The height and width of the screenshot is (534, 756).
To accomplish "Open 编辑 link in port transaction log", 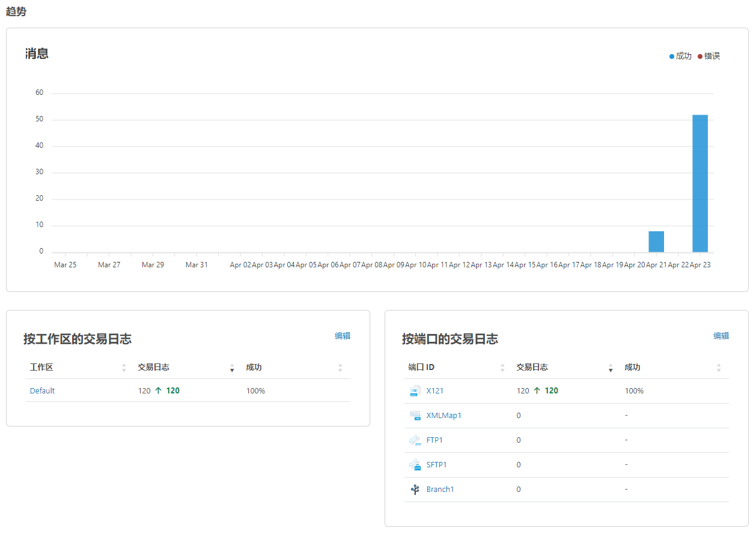I will 721,336.
